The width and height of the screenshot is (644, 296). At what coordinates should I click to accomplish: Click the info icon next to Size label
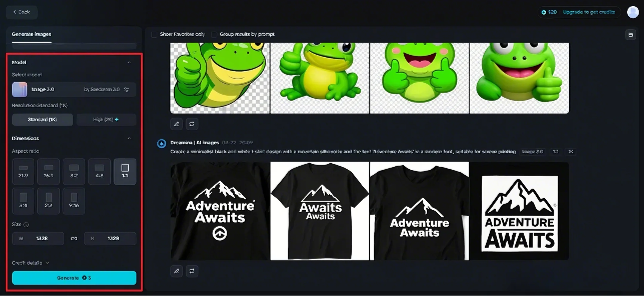coord(26,224)
